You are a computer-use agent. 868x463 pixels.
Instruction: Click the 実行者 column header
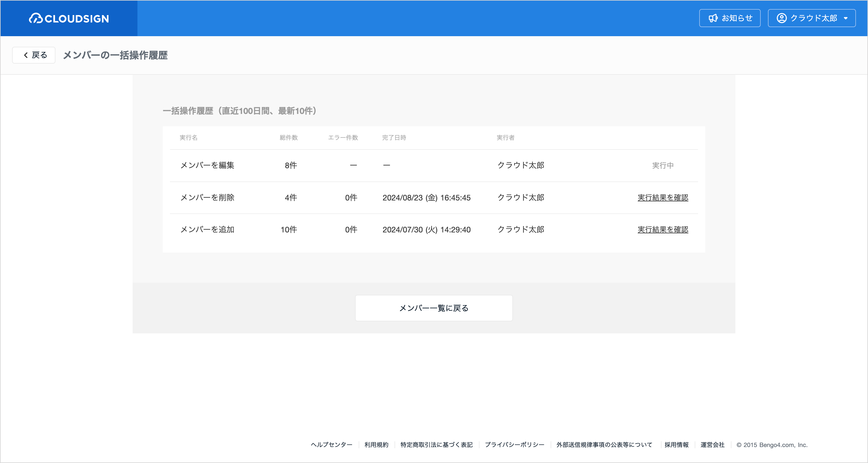tap(505, 137)
